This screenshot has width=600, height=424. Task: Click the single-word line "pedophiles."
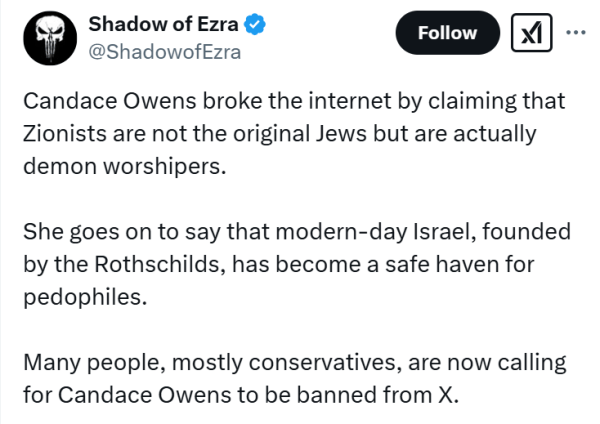(85, 297)
